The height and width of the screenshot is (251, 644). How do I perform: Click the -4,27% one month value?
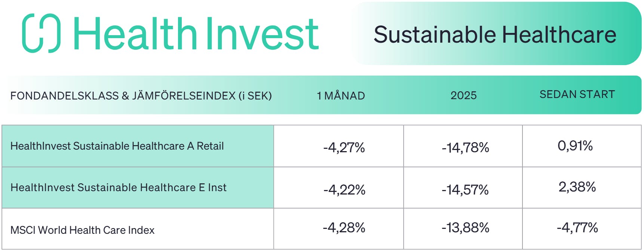pyautogui.click(x=344, y=147)
